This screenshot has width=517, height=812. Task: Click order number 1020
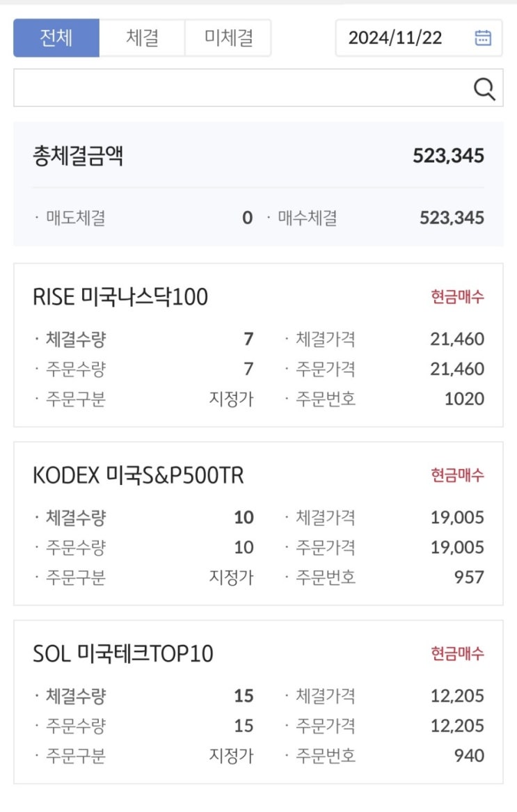point(464,399)
